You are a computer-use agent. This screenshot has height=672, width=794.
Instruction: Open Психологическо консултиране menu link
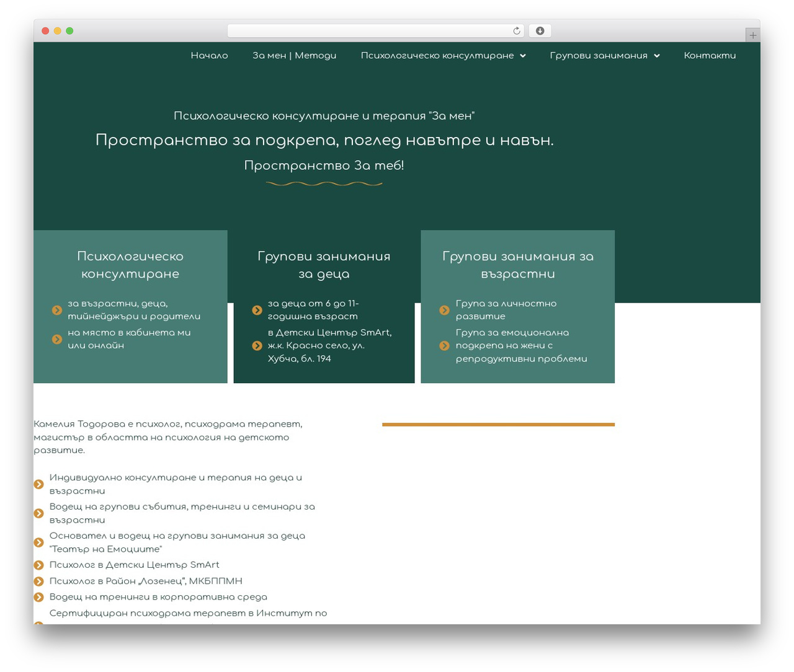click(x=437, y=55)
